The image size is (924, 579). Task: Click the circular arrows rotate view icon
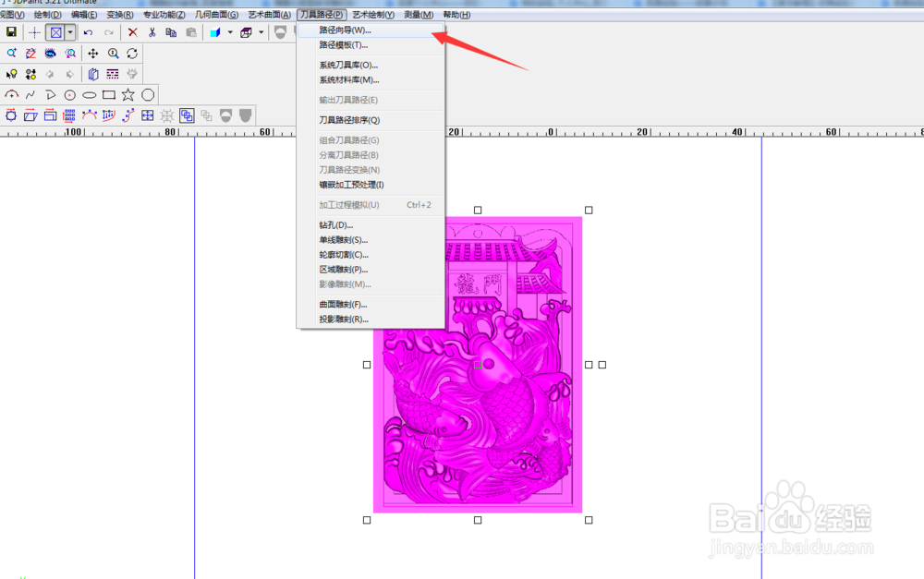132,54
